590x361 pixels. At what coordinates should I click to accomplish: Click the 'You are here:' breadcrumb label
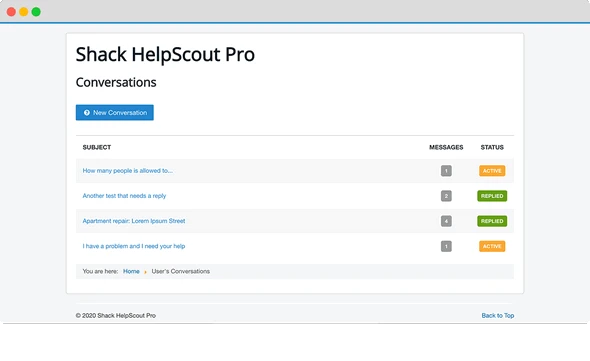[100, 271]
